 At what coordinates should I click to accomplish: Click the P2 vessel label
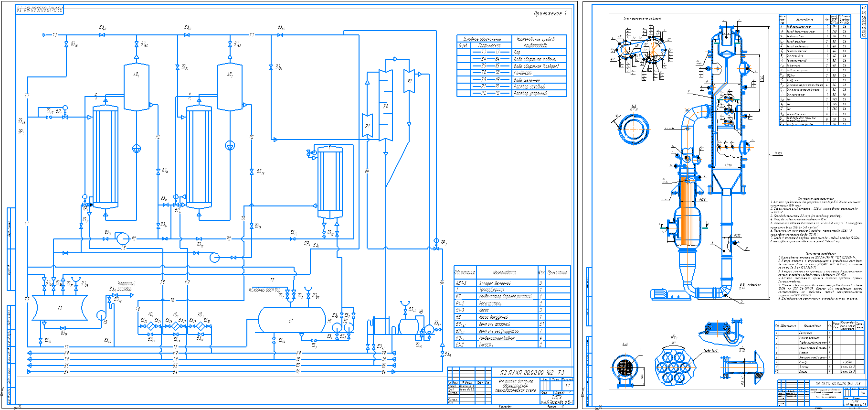(409, 81)
